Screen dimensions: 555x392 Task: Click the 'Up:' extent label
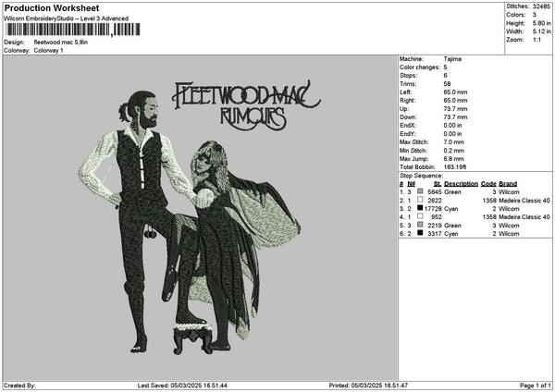click(x=404, y=109)
